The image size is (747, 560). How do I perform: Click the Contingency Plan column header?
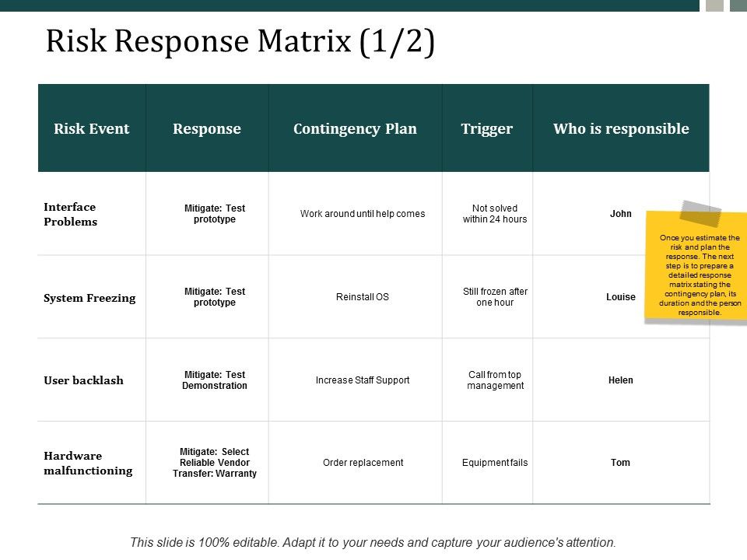(355, 128)
